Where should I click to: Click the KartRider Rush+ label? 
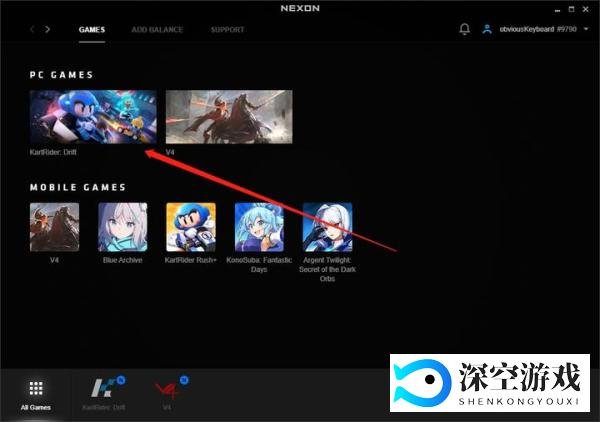(191, 260)
